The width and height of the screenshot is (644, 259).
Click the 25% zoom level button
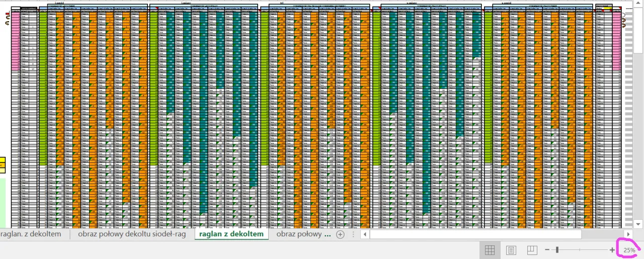629,250
